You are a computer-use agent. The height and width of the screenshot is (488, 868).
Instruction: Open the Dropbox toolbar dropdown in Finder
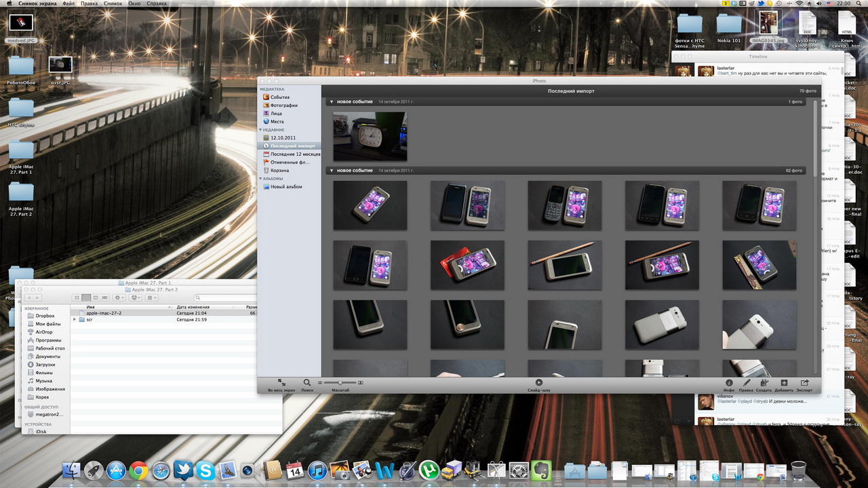tap(136, 298)
